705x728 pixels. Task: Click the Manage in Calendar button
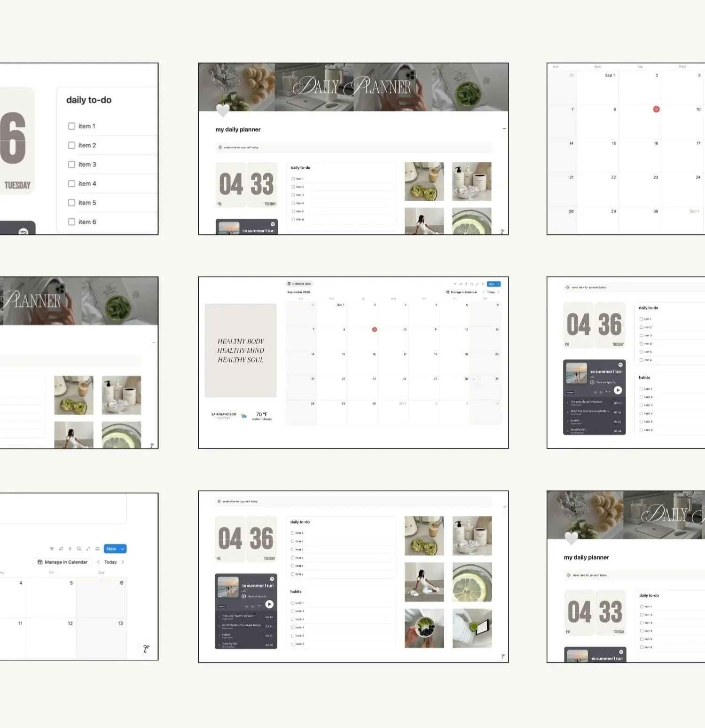[462, 292]
